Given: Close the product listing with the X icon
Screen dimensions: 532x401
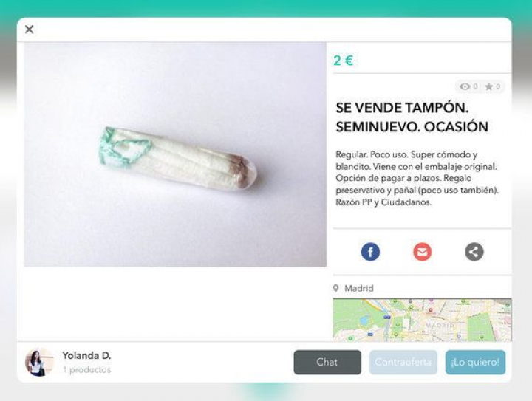Looking at the screenshot, I should 29,30.
